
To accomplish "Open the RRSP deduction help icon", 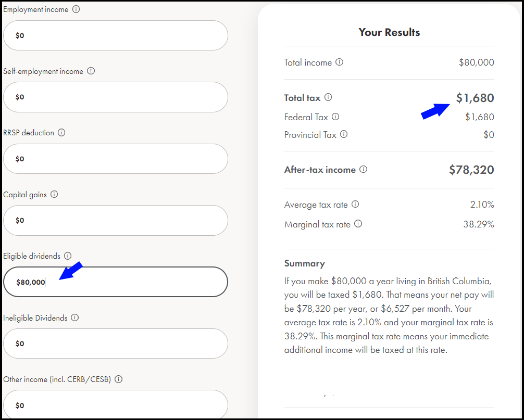I will (62, 132).
